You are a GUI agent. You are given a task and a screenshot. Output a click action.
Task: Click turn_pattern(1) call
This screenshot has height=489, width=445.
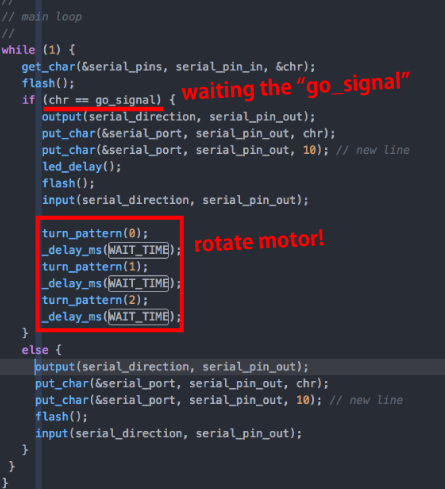click(x=95, y=267)
